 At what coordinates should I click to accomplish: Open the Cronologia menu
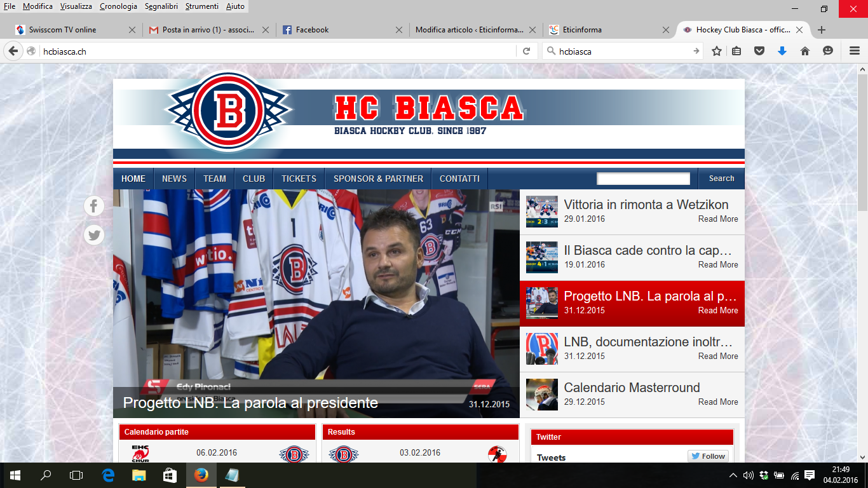coord(118,6)
